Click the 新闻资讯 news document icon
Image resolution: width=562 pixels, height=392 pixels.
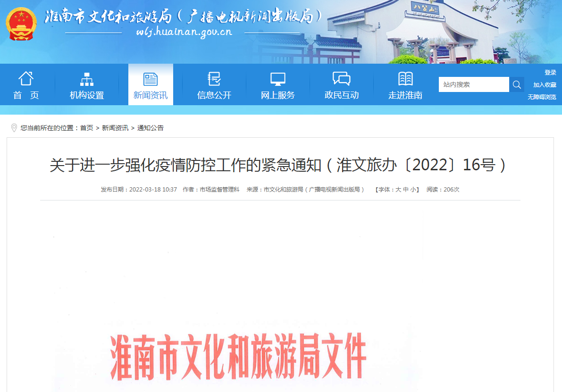151,78
